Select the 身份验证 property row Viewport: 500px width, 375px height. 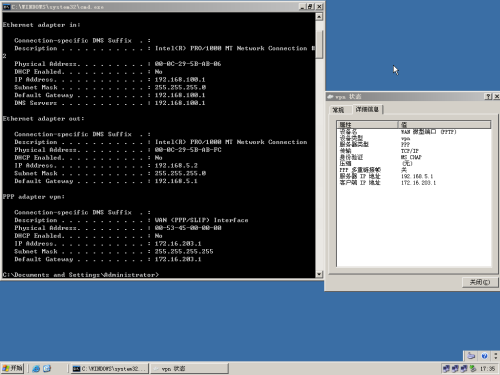click(x=413, y=157)
